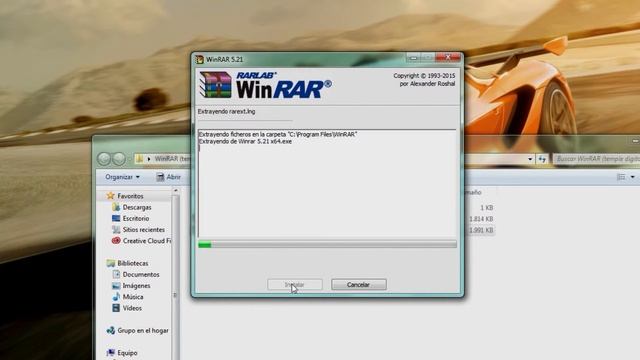The width and height of the screenshot is (640, 360).
Task: Click the Descargas folder icon
Action: click(x=116, y=207)
